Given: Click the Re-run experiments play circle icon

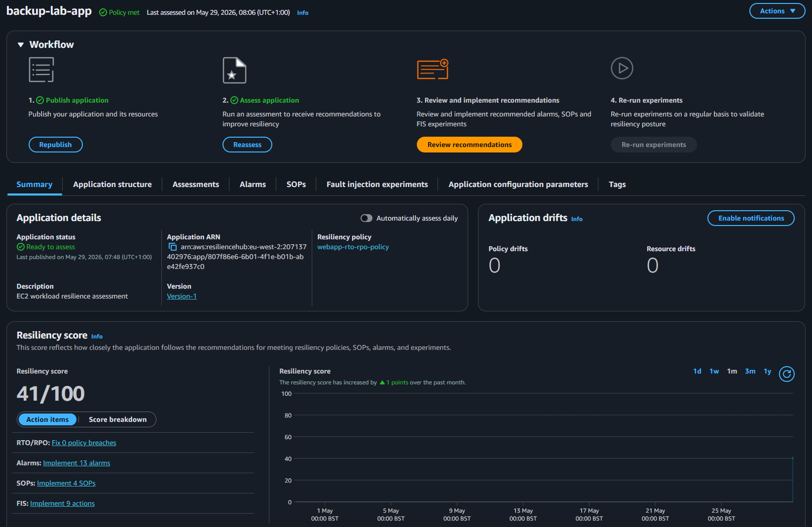Looking at the screenshot, I should (x=622, y=68).
